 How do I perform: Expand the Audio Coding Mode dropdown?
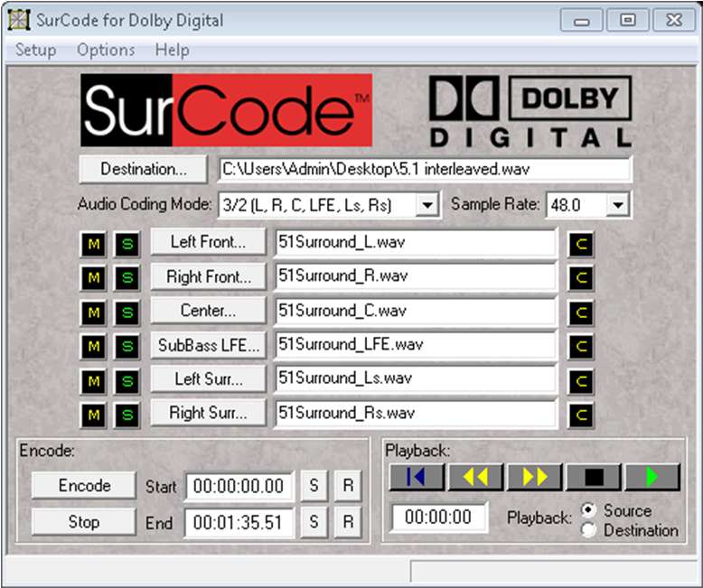coord(426,206)
